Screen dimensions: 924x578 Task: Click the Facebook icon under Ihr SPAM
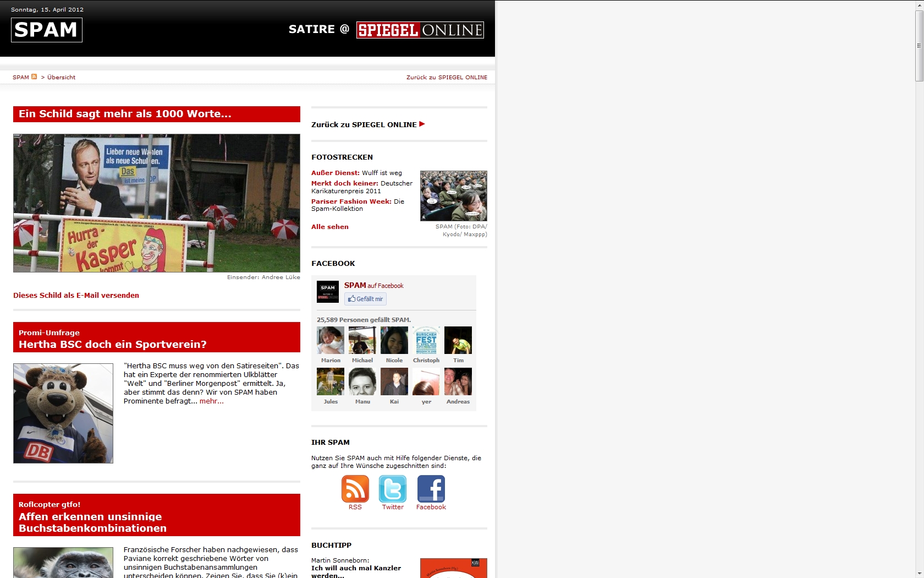point(431,489)
